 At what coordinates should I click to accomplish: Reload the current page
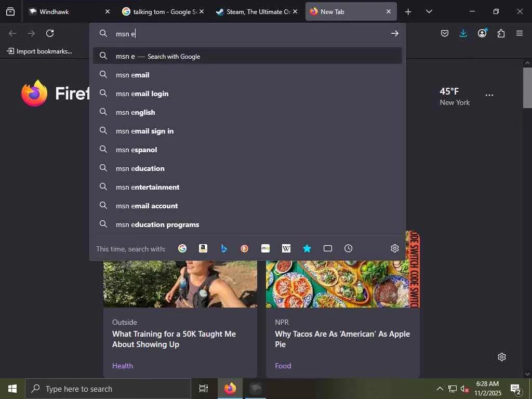[50, 33]
